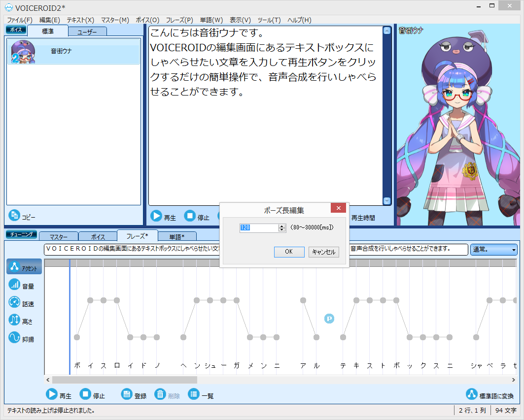Image resolution: width=524 pixels, height=420 pixels.
Task: Close the ポーズ長編集 dialog
Action: tap(339, 208)
